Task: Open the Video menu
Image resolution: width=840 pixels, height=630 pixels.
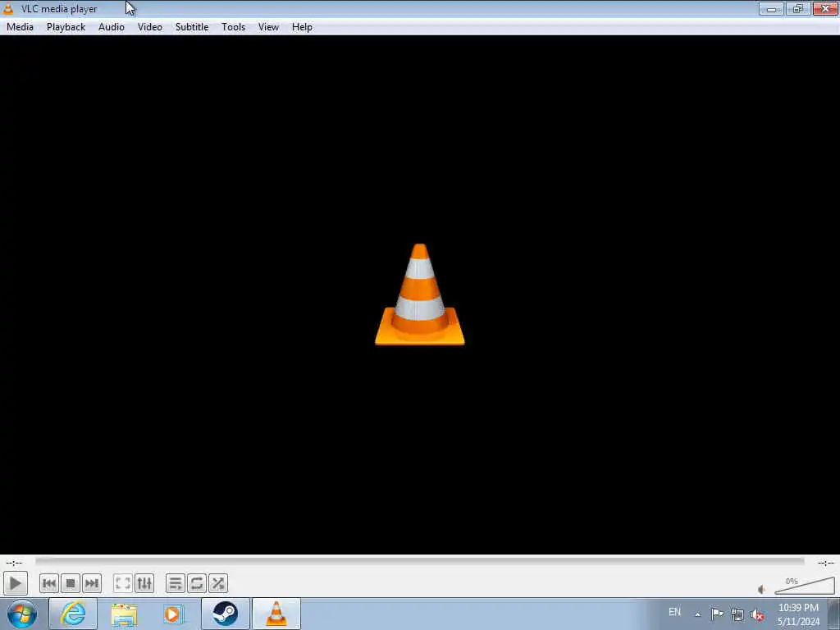Action: [150, 27]
